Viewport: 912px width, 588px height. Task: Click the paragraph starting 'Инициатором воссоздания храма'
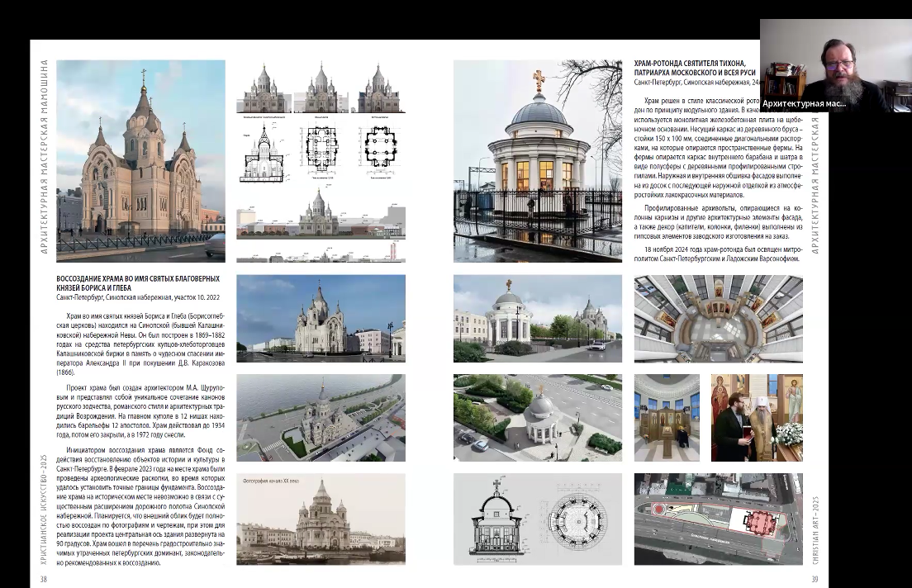140,506
